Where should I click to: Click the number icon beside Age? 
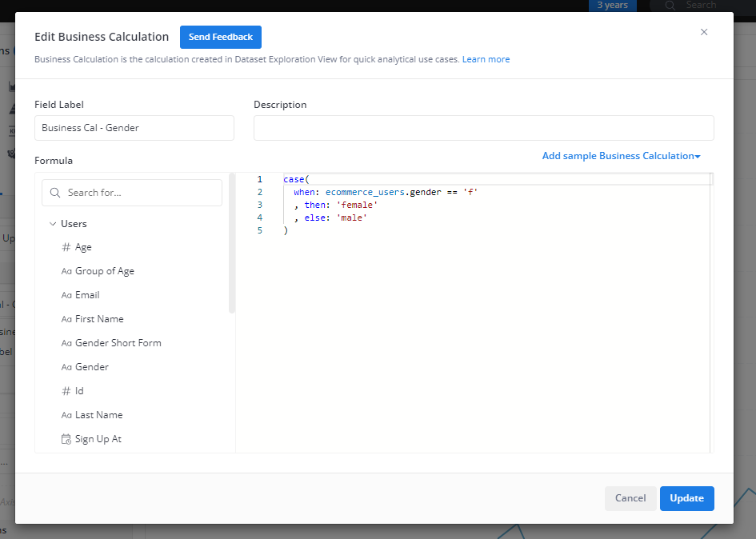[x=66, y=247]
